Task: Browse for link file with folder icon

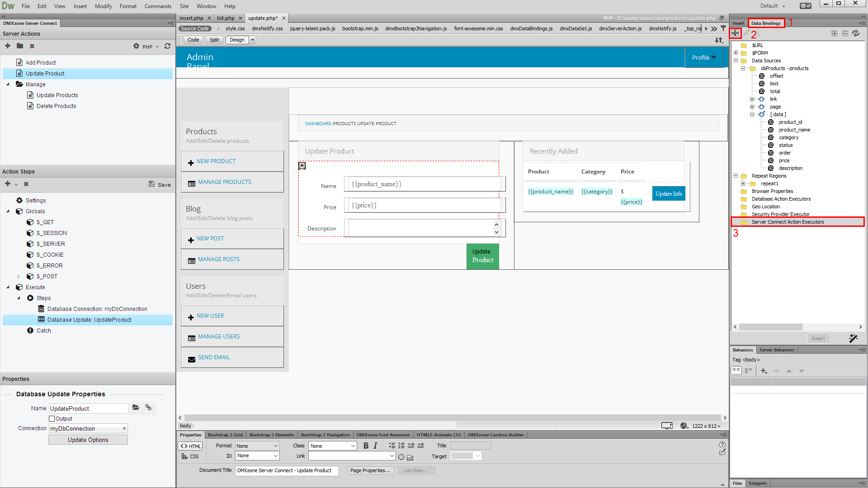Action: click(410, 457)
